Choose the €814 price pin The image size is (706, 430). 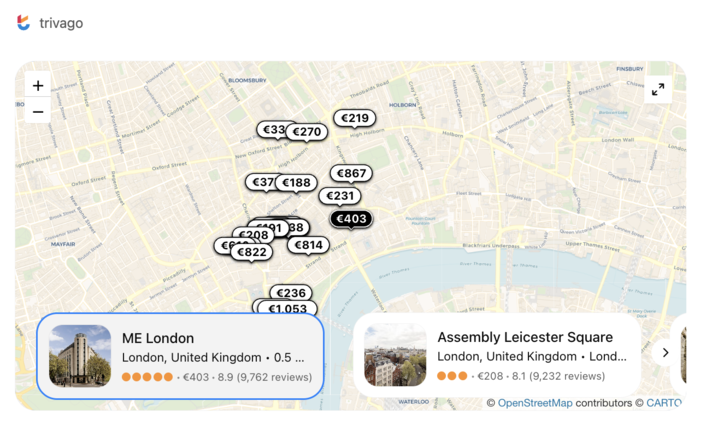click(309, 245)
